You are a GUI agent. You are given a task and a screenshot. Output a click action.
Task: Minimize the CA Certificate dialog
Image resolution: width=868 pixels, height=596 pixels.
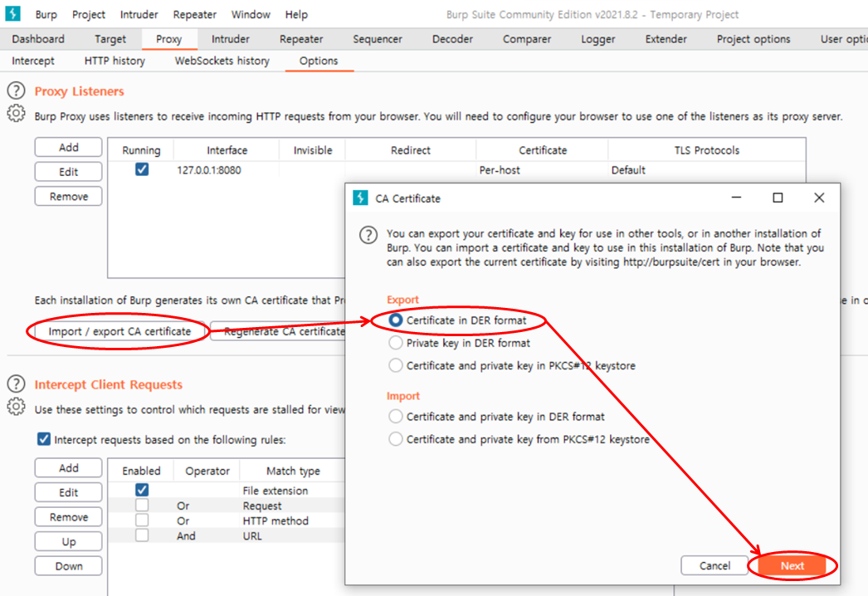[x=736, y=198]
